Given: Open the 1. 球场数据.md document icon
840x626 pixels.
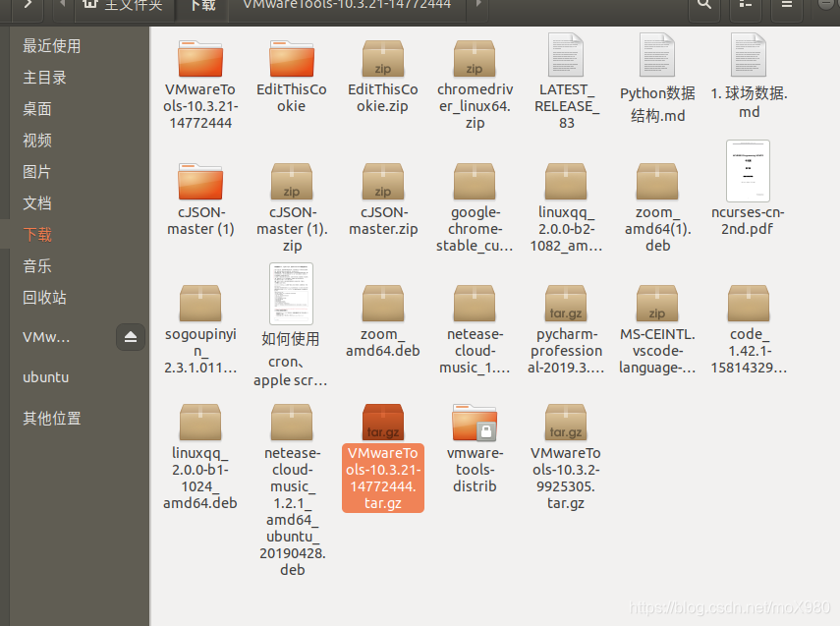Looking at the screenshot, I should tap(749, 55).
